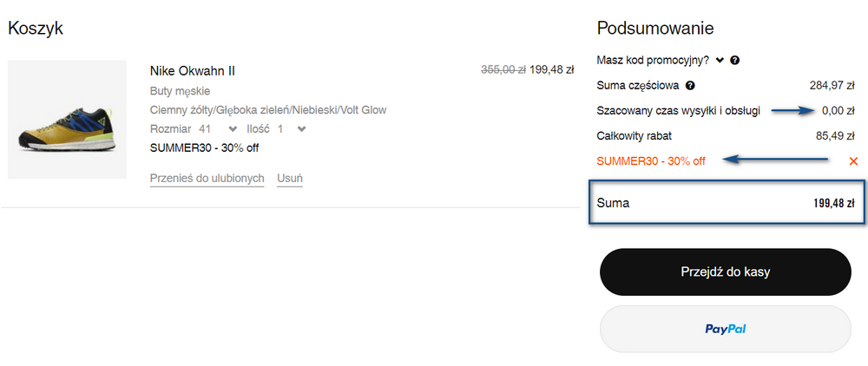Open the Ilość quantity dropdown
This screenshot has width=868, height=366.
(301, 129)
